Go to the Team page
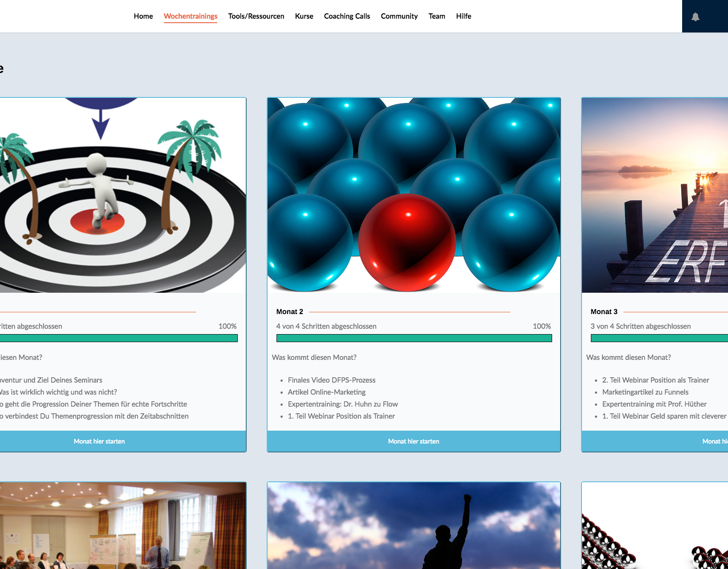 click(437, 16)
